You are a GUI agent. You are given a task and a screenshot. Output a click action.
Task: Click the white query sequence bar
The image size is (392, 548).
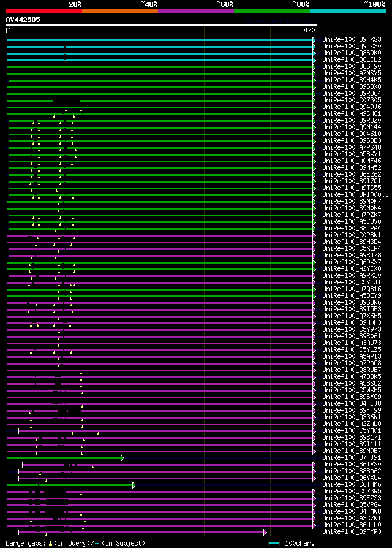pyautogui.click(x=162, y=25)
